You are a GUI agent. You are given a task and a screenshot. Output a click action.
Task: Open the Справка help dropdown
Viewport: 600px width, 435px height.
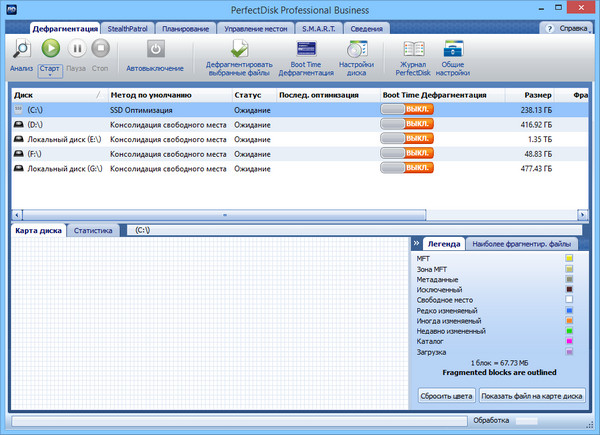566,28
